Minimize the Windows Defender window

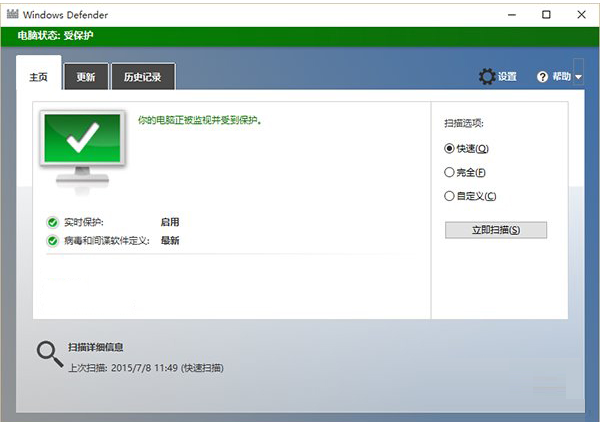[x=512, y=15]
